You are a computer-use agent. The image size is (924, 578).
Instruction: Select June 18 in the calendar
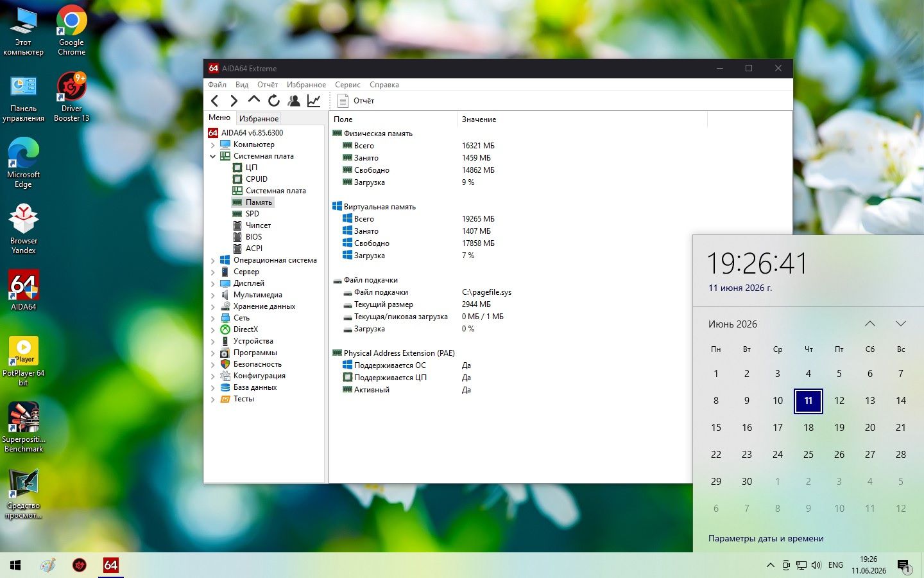click(809, 428)
